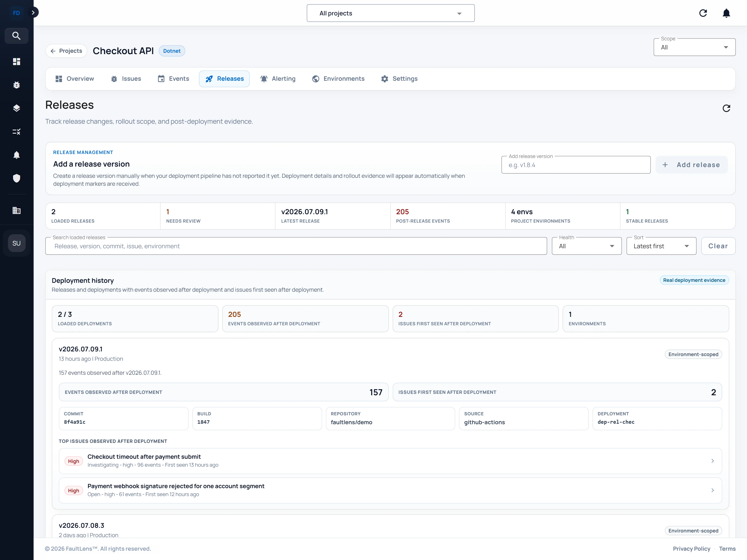Click the 205 Post-Release Events card
The height and width of the screenshot is (560, 747).
[x=448, y=216]
